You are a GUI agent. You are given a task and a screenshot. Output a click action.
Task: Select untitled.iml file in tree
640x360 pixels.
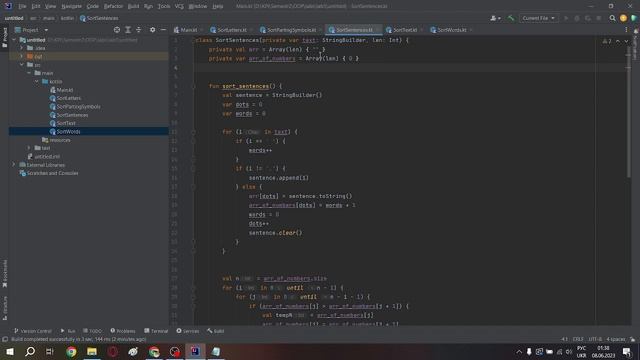pyautogui.click(x=47, y=156)
